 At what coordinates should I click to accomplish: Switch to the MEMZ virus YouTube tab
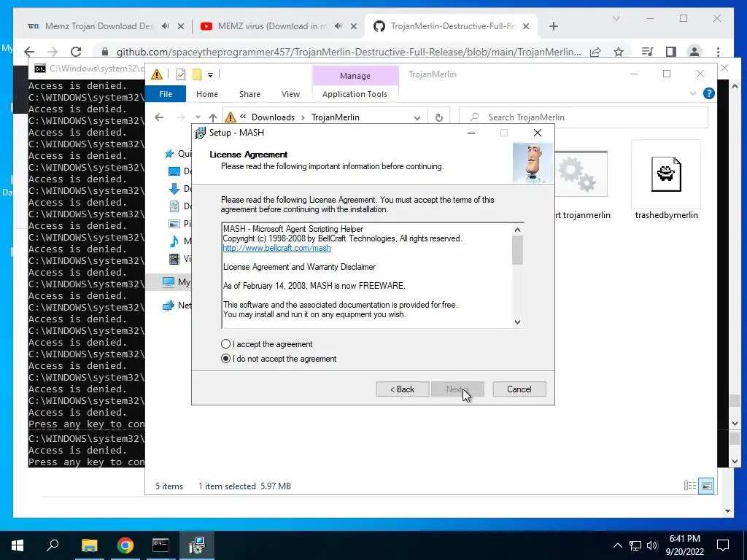(272, 26)
